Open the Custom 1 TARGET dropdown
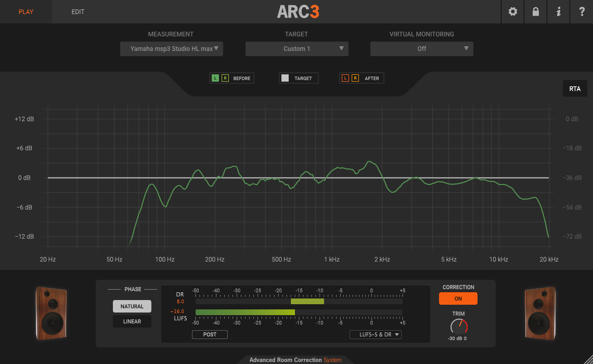This screenshot has width=593, height=364. click(x=296, y=48)
